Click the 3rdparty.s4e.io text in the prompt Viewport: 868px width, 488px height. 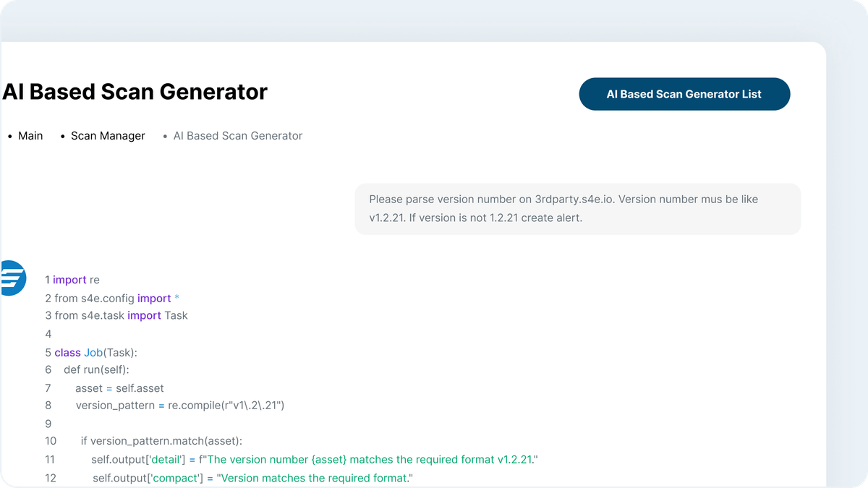[574, 199]
